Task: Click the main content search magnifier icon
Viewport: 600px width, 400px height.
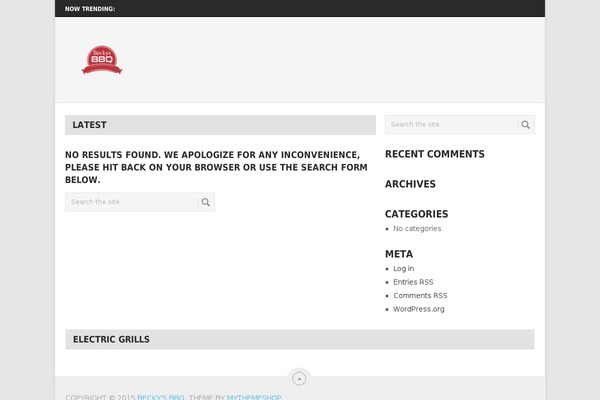Action: [205, 202]
